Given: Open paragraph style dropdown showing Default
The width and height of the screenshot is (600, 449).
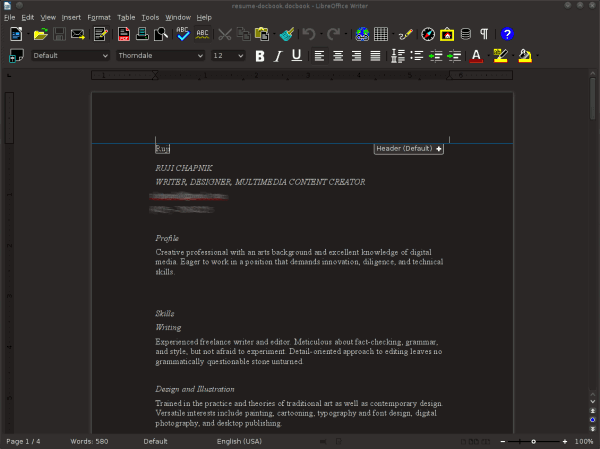Looking at the screenshot, I should [70, 56].
